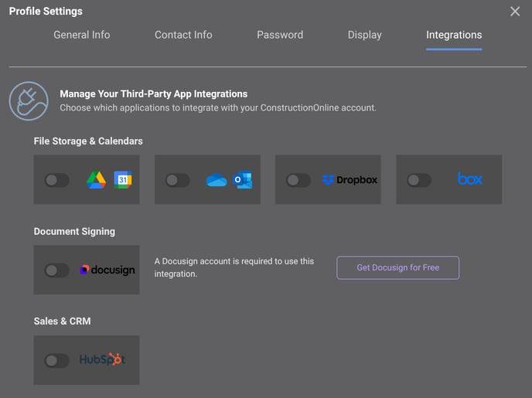This screenshot has height=398, width=532.
Task: Click the Google Drive icon
Action: click(96, 180)
